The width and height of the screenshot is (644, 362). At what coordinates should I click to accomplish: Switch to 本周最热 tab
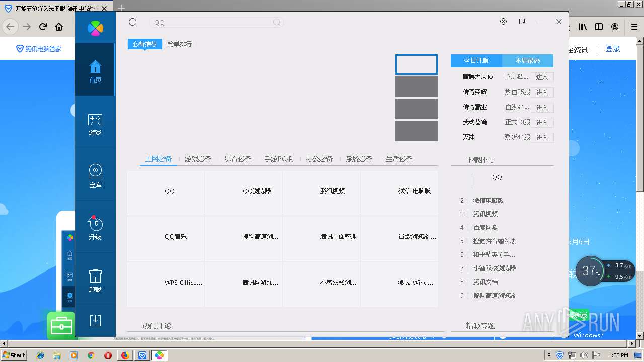pos(528,60)
